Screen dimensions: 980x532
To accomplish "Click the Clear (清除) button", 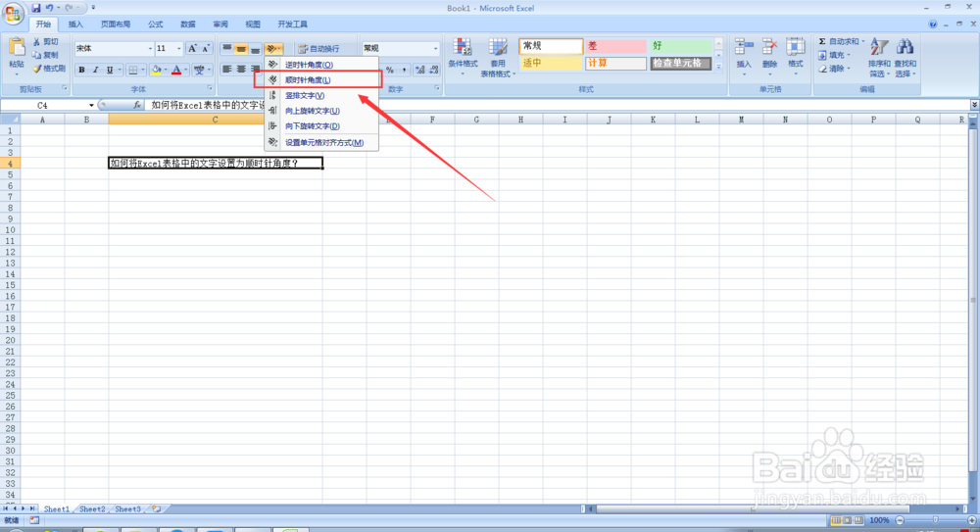I will coord(834,69).
